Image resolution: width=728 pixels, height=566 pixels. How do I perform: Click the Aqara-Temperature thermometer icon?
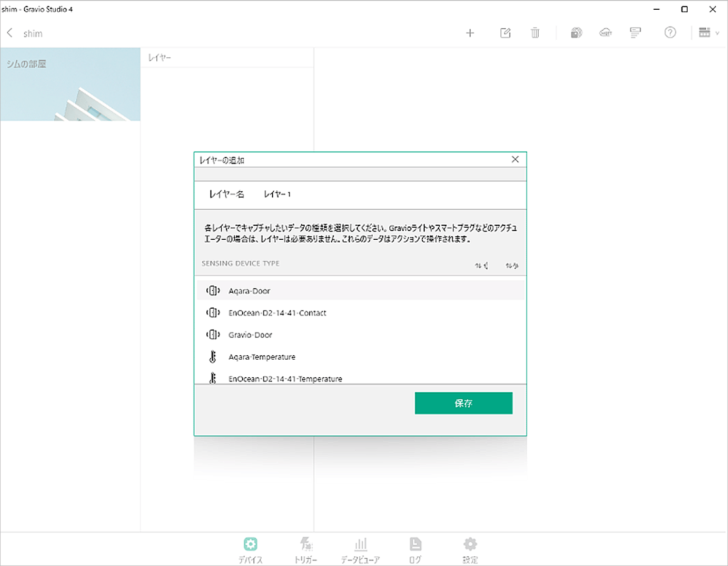[213, 357]
